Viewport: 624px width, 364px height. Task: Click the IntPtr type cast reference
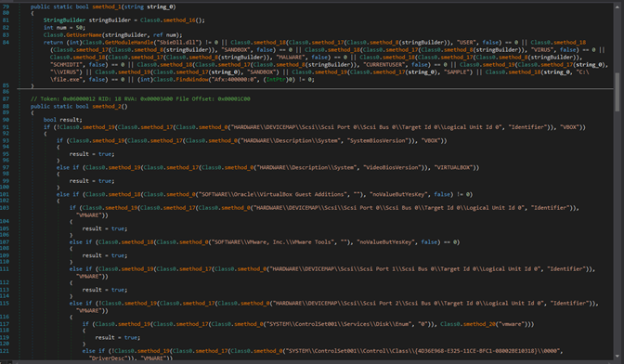tap(276, 79)
